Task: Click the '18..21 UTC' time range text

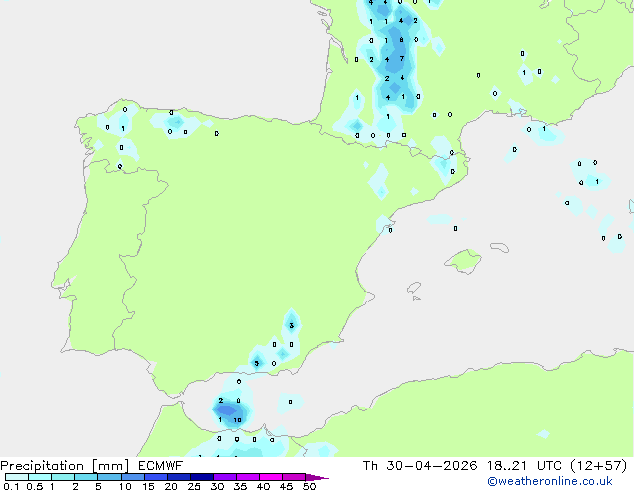Action: pyautogui.click(x=524, y=466)
